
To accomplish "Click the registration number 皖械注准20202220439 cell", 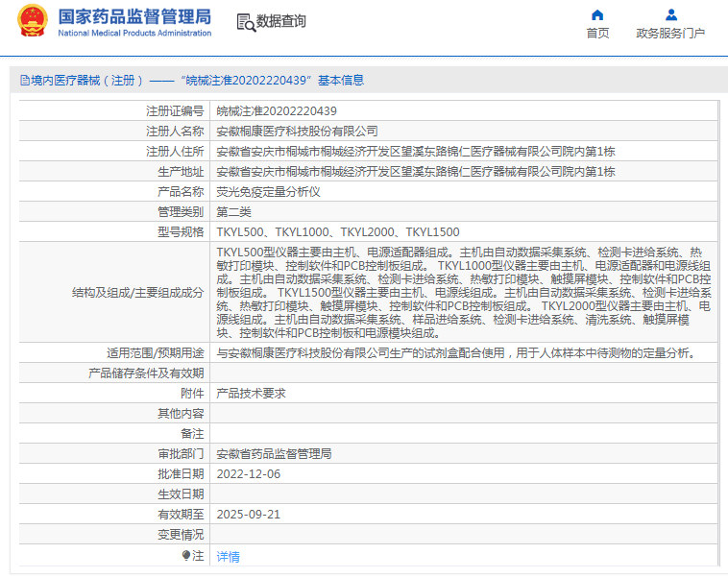I will click(277, 110).
